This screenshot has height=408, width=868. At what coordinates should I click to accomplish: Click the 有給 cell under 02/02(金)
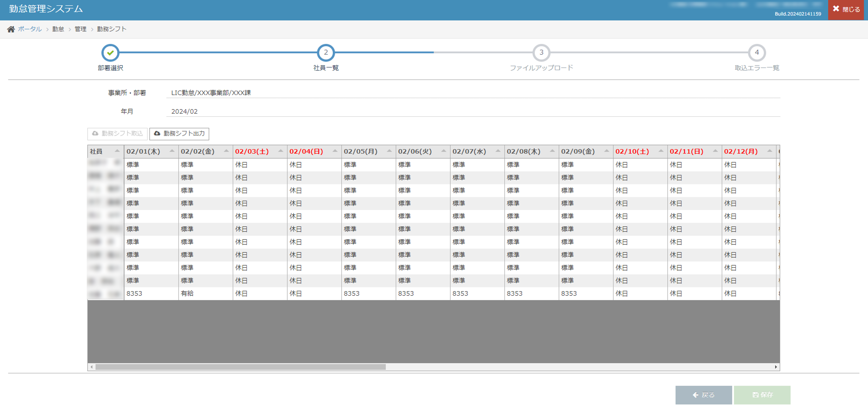206,294
